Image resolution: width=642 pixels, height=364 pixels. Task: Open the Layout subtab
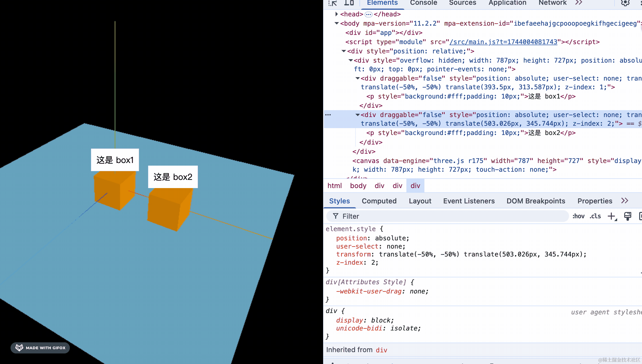(x=420, y=201)
